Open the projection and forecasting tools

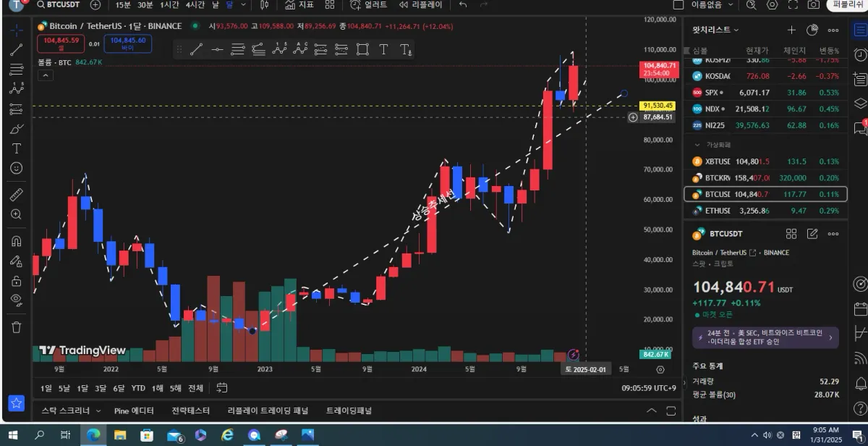[x=16, y=109]
